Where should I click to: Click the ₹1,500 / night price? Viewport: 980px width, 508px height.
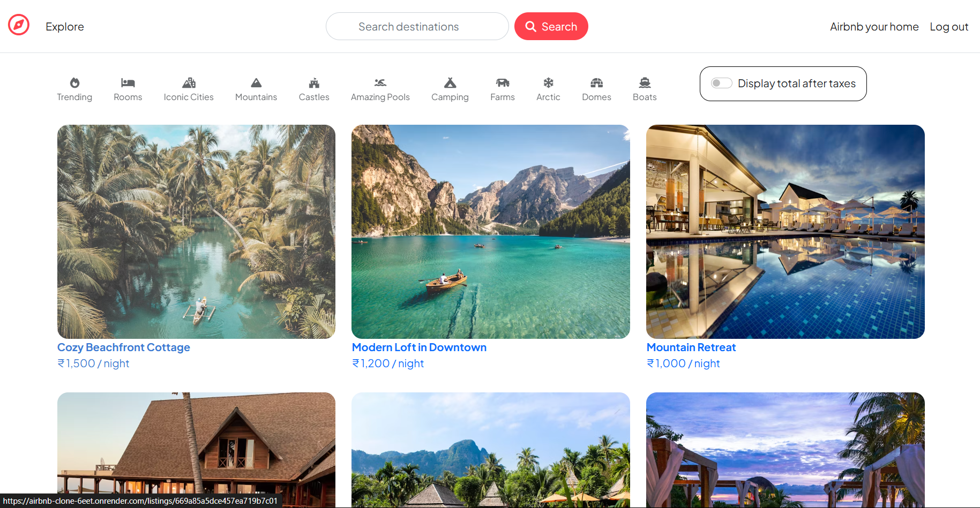[x=93, y=363]
